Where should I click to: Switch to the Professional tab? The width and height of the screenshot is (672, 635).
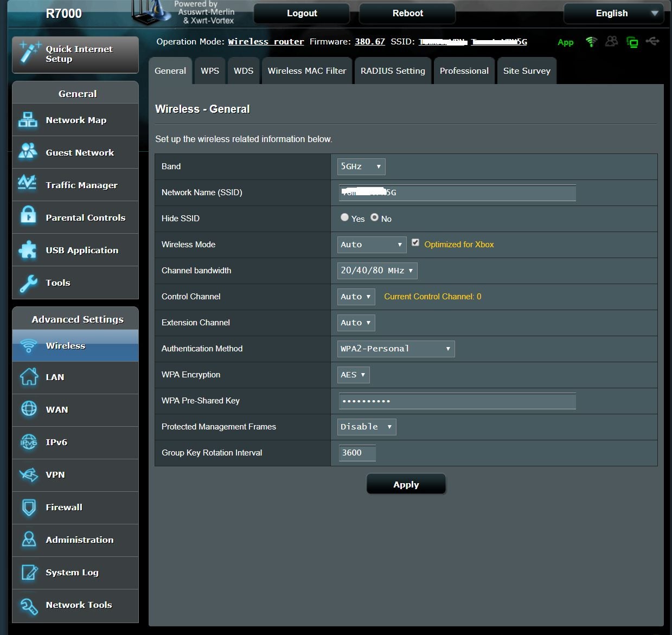[x=464, y=71]
